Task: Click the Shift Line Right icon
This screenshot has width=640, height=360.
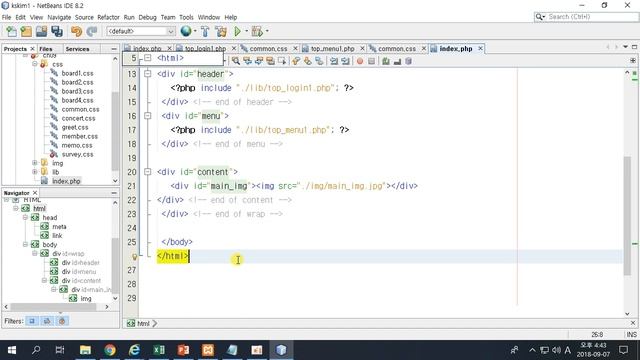Action: click(x=345, y=61)
